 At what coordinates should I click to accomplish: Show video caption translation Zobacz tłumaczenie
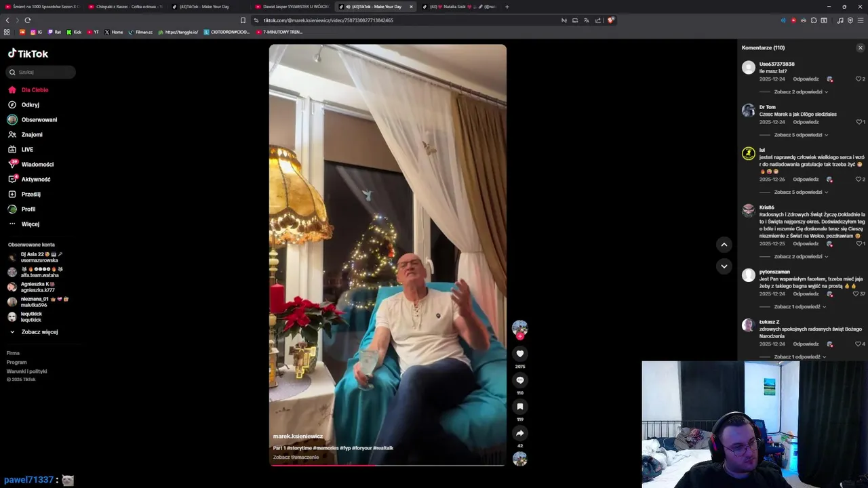pyautogui.click(x=296, y=457)
